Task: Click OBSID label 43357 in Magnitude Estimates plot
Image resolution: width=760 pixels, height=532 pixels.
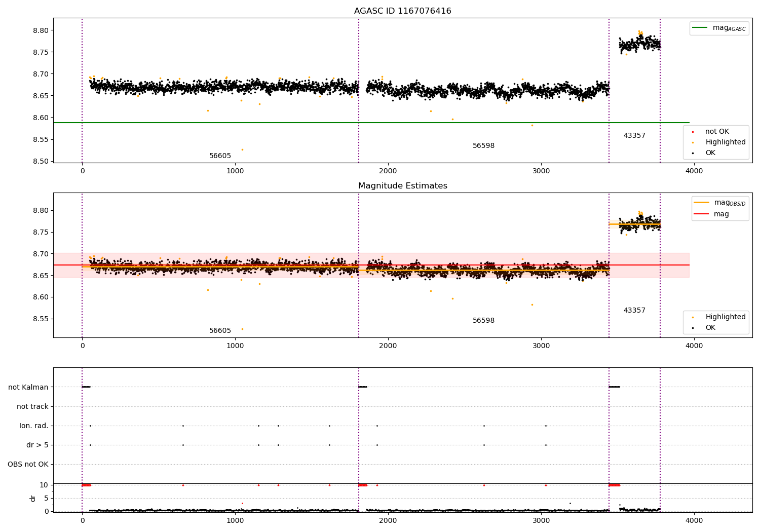Action: point(634,310)
